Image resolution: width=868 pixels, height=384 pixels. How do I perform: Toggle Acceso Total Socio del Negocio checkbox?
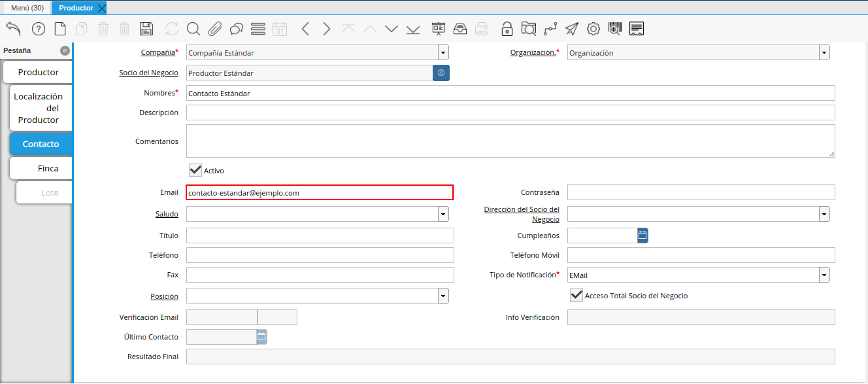(576, 295)
